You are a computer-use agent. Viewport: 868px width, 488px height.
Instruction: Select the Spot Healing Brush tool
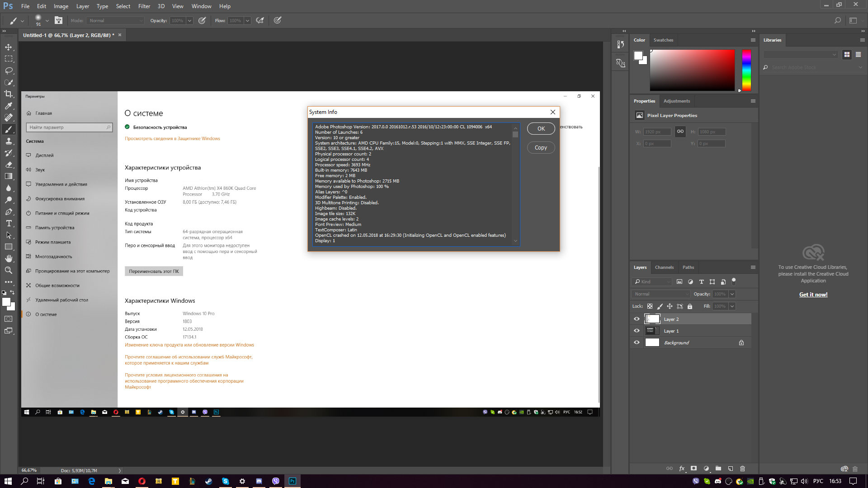click(x=9, y=117)
